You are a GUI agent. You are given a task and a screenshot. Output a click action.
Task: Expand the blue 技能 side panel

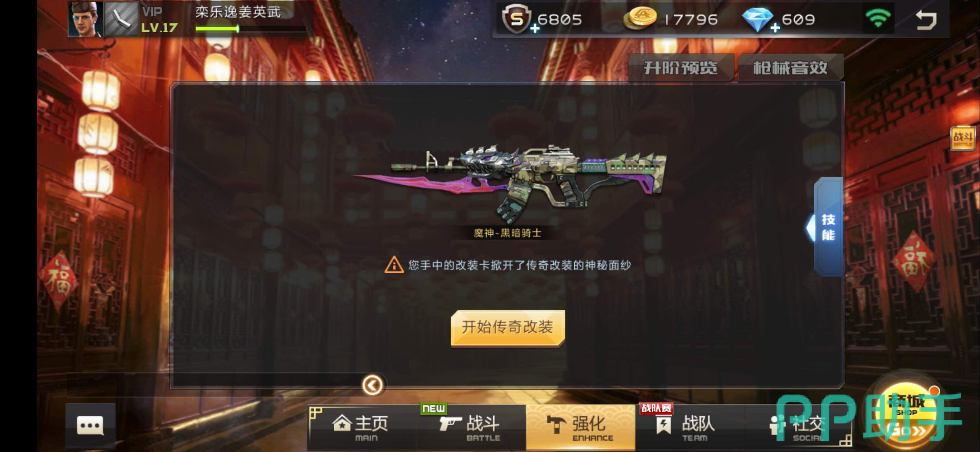[826, 227]
